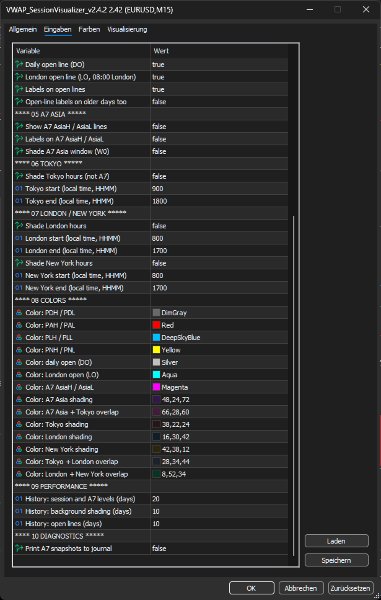Open the 8,52,34 dropdown for London + New York overlap

[x=219, y=474]
